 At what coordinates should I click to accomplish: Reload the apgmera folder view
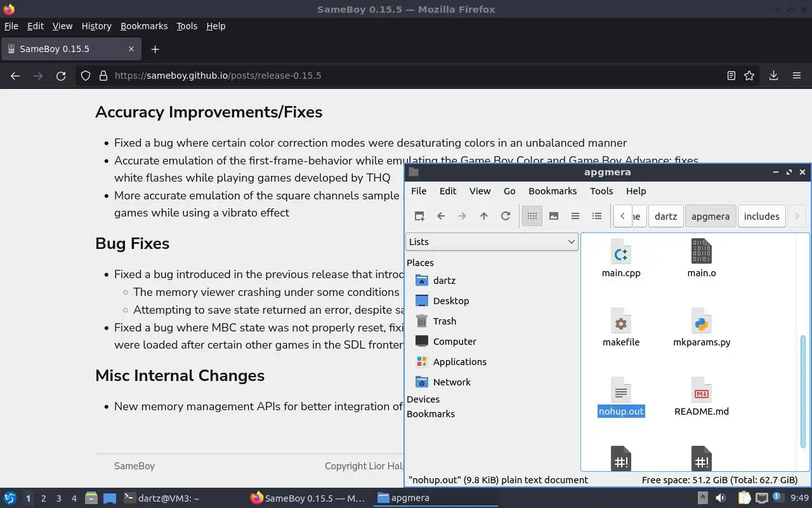(506, 216)
